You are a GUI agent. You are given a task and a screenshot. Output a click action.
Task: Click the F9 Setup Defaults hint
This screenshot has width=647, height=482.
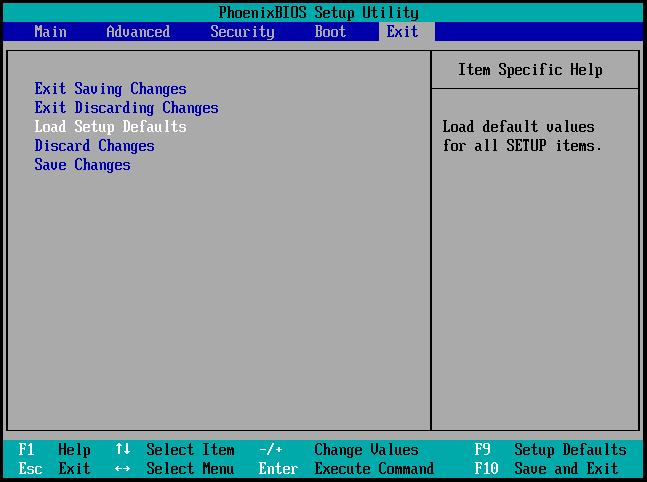point(550,449)
